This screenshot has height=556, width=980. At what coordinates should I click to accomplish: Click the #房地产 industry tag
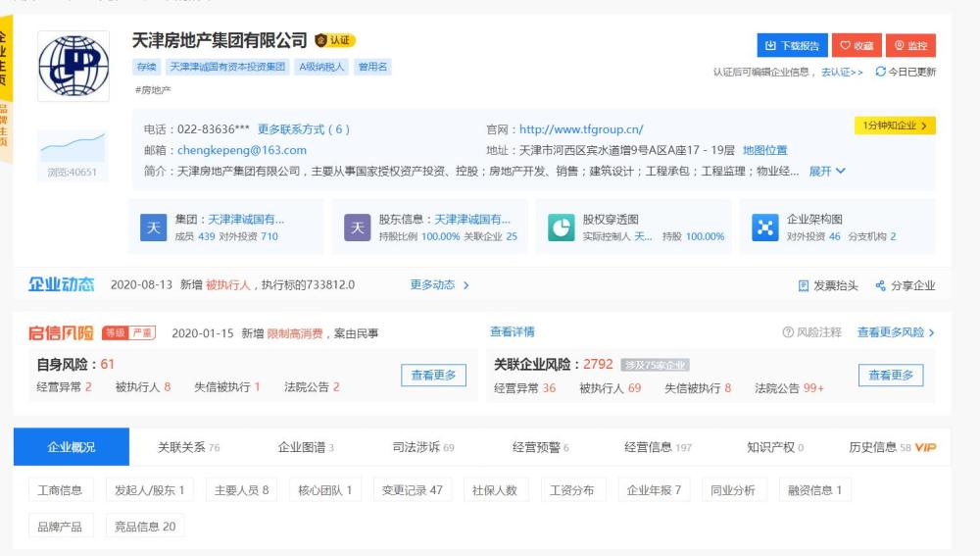coord(153,90)
